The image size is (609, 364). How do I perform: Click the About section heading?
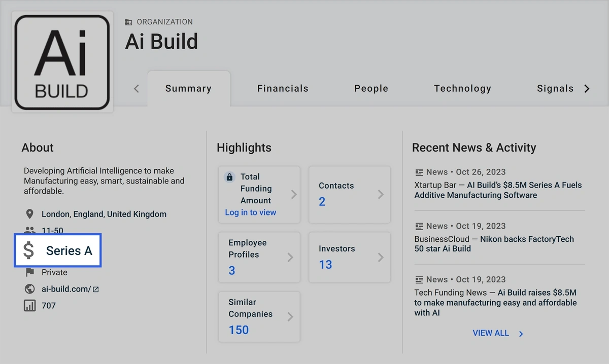(38, 148)
